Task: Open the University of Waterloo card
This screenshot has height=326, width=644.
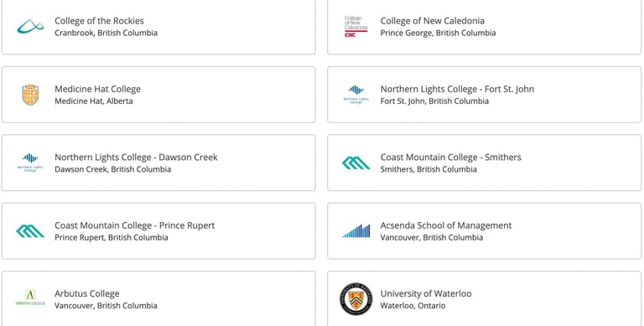Action: click(x=484, y=298)
